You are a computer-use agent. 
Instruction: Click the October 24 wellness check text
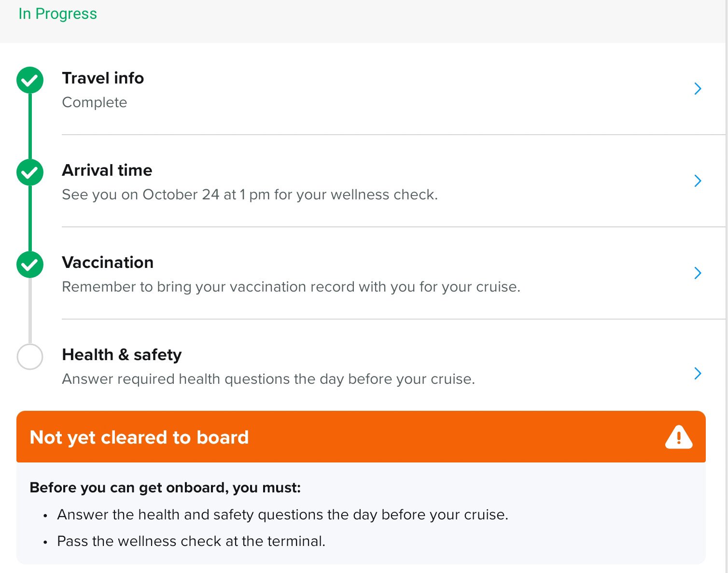[x=250, y=195]
